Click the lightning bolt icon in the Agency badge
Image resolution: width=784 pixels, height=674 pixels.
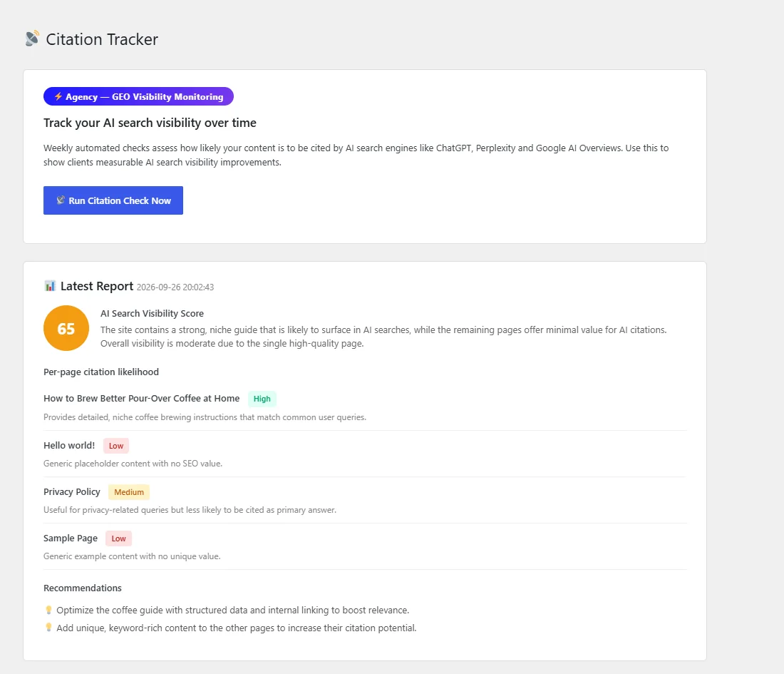(x=58, y=96)
